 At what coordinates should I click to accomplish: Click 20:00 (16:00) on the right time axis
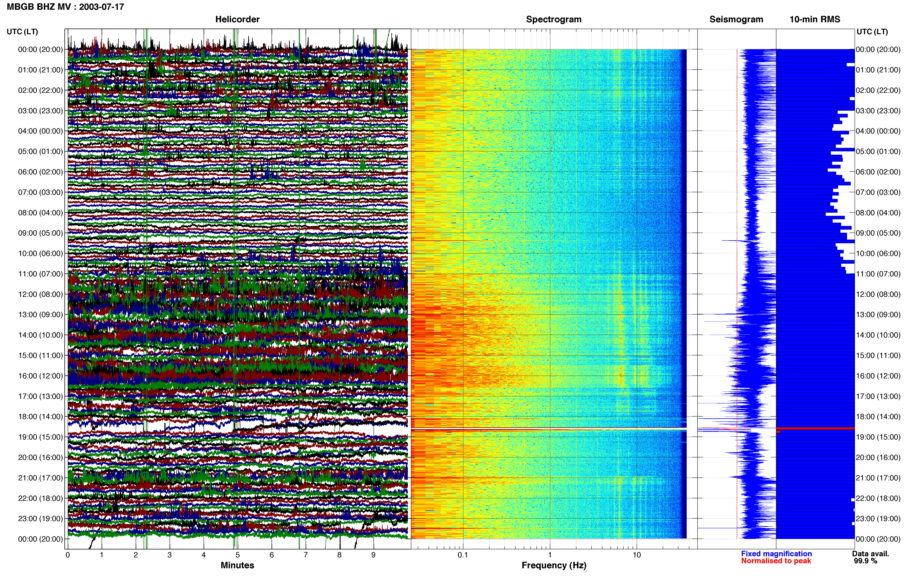click(878, 457)
